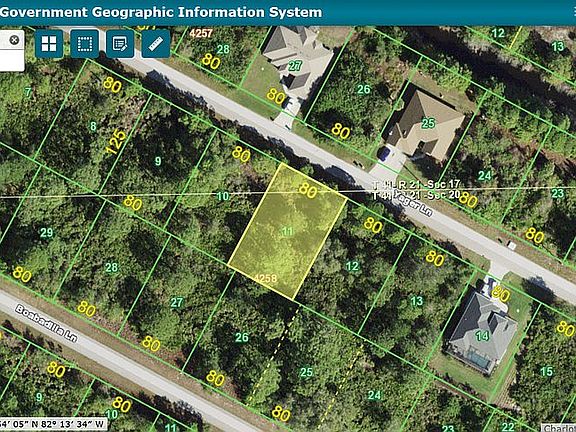Image resolution: width=576 pixels, height=432 pixels.
Task: Clear the search box with X
Action: (x=14, y=39)
